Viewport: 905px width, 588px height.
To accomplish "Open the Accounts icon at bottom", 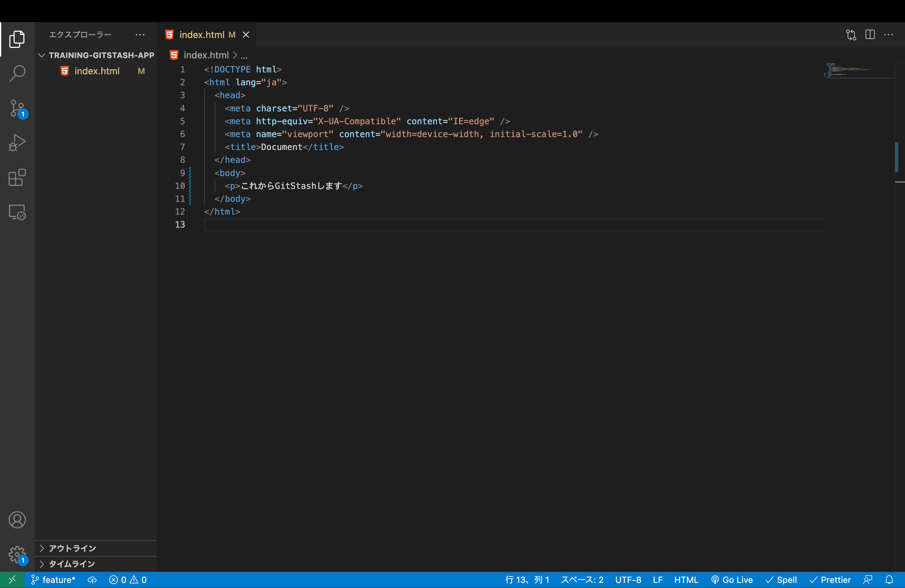I will [17, 520].
